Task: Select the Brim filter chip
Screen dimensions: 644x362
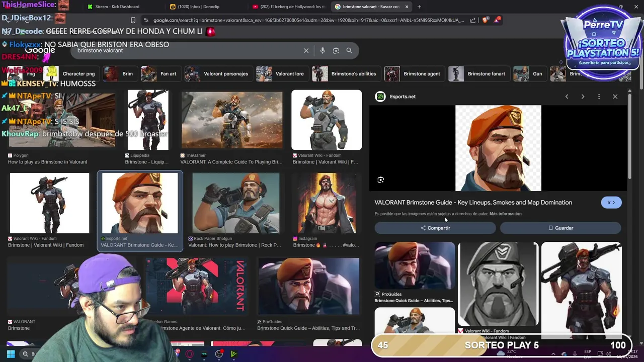Action: pyautogui.click(x=120, y=73)
